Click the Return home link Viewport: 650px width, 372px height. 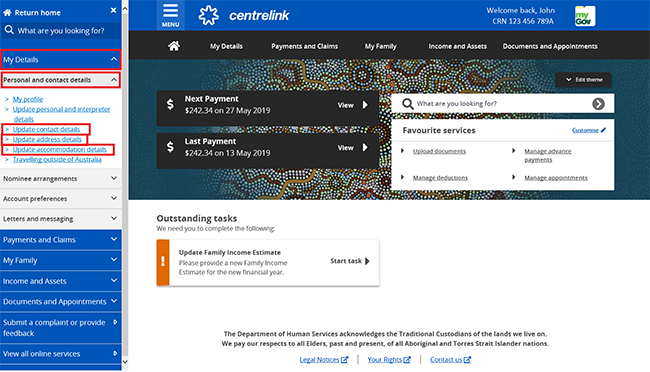[x=37, y=13]
